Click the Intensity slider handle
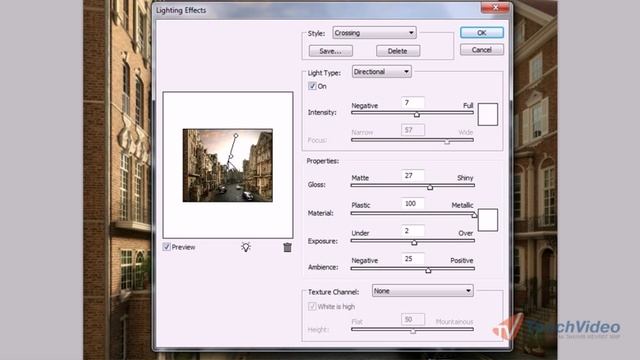This screenshot has width=640, height=360. [417, 115]
